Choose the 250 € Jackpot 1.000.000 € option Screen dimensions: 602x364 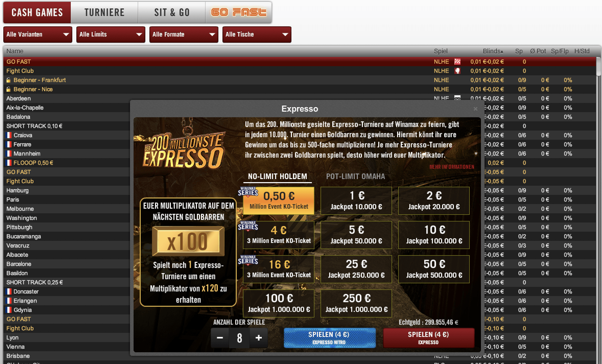point(356,303)
